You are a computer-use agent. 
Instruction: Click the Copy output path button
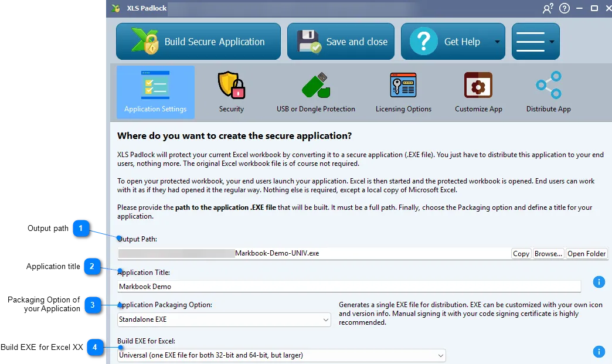click(x=521, y=254)
